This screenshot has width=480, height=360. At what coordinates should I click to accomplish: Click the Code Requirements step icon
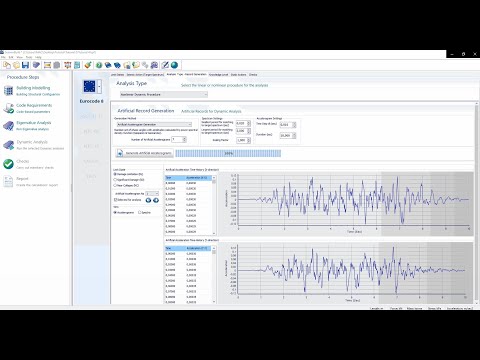click(8, 108)
